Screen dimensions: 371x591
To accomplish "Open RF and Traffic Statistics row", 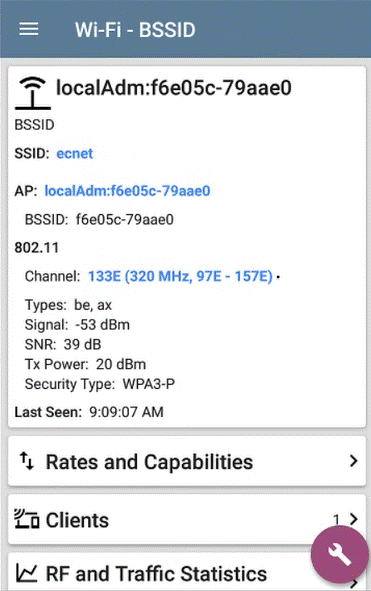I will (187, 572).
